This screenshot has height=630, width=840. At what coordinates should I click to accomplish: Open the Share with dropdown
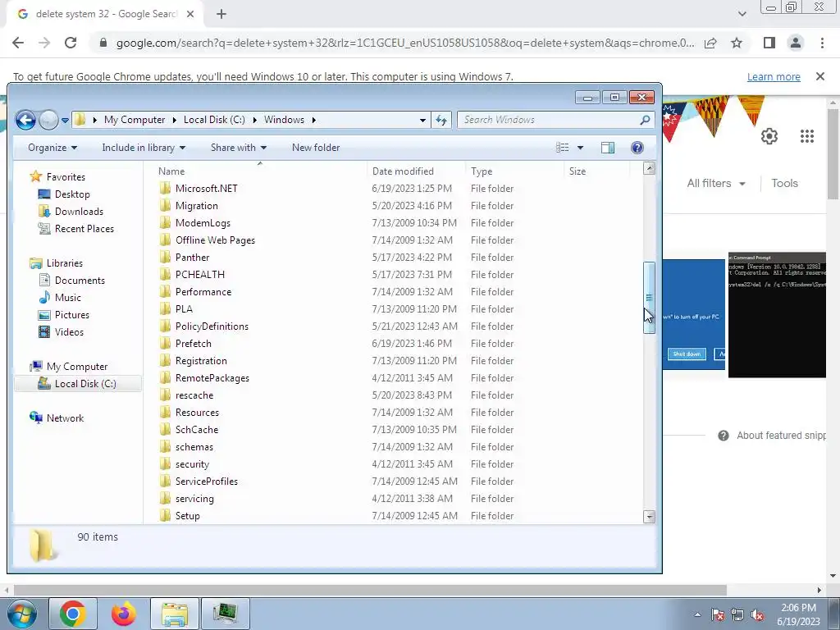tap(239, 148)
